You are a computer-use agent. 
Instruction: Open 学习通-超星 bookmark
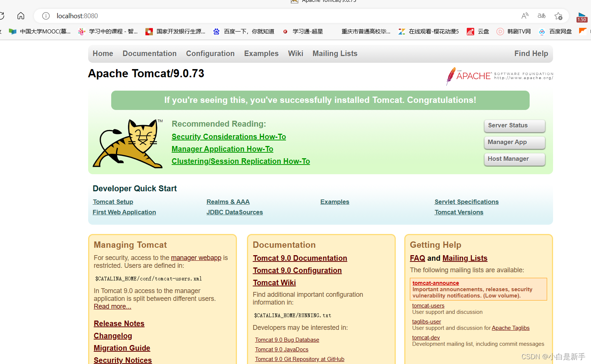(302, 32)
